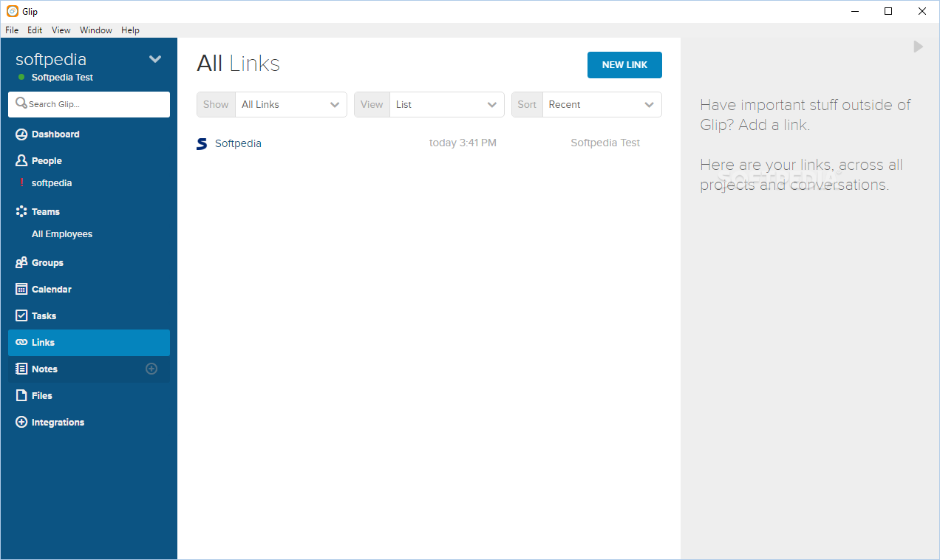Add a new note with plus icon
Image resolution: width=940 pixels, height=560 pixels.
point(151,369)
